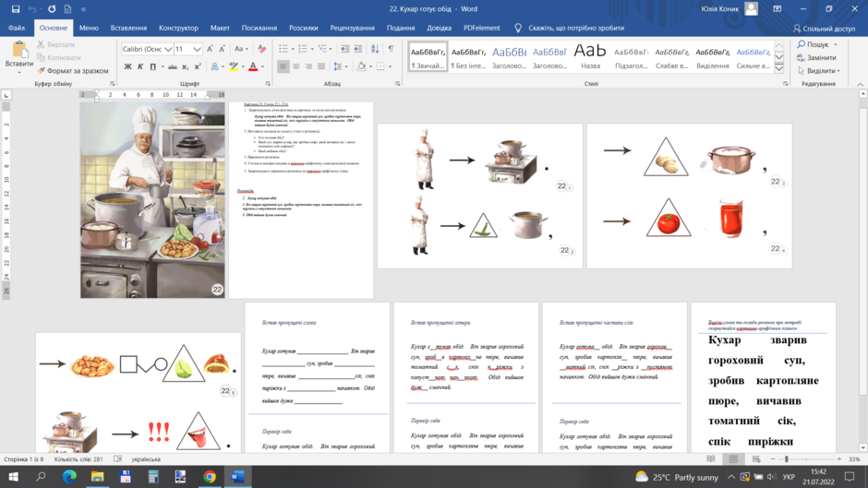
Task: Click the Save icon in the title bar
Action: click(x=16, y=9)
